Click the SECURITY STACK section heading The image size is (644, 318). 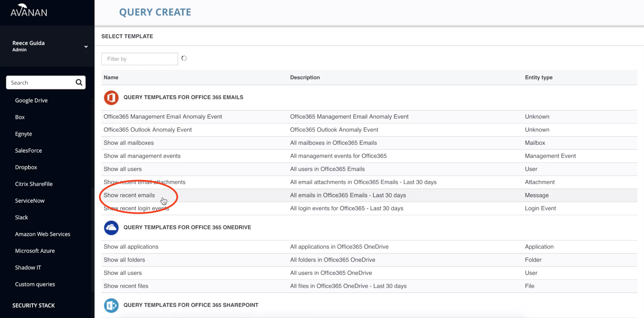click(x=33, y=305)
